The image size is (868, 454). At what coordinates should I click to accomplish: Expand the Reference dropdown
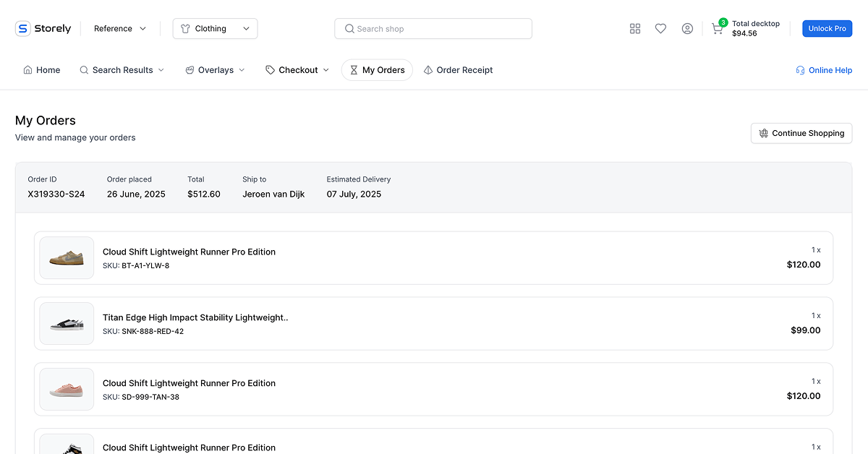pyautogui.click(x=120, y=29)
